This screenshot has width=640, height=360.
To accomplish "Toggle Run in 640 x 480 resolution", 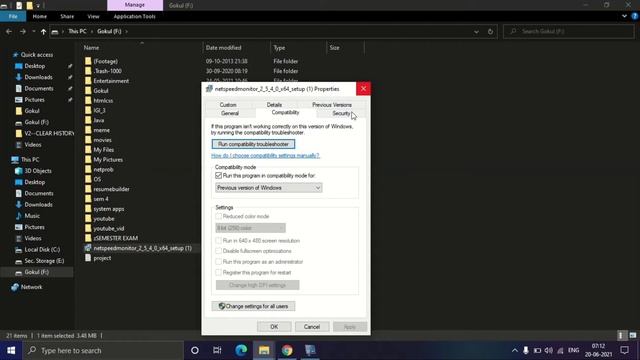I will (x=218, y=240).
